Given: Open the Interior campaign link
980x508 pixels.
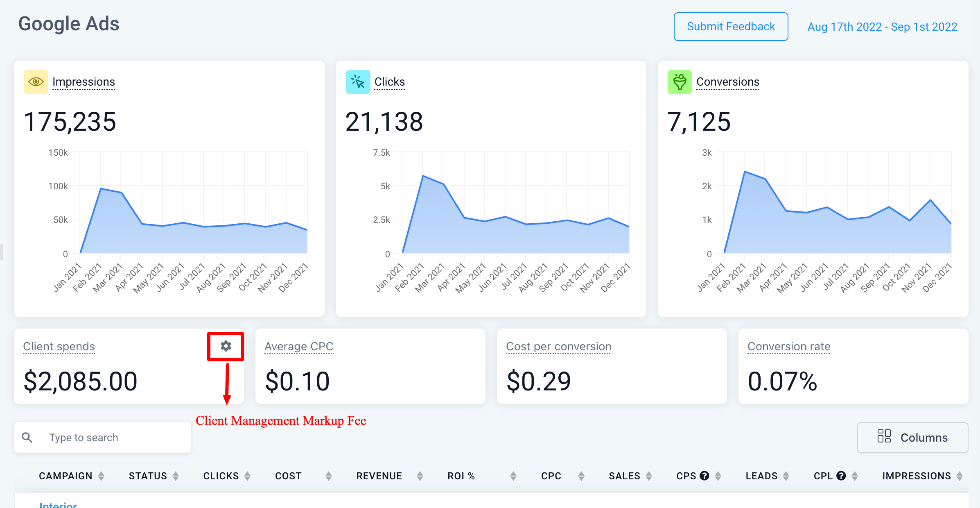Looking at the screenshot, I should (58, 505).
